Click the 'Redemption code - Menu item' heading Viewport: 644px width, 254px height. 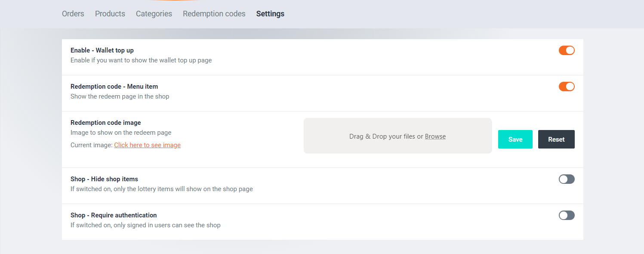point(114,87)
